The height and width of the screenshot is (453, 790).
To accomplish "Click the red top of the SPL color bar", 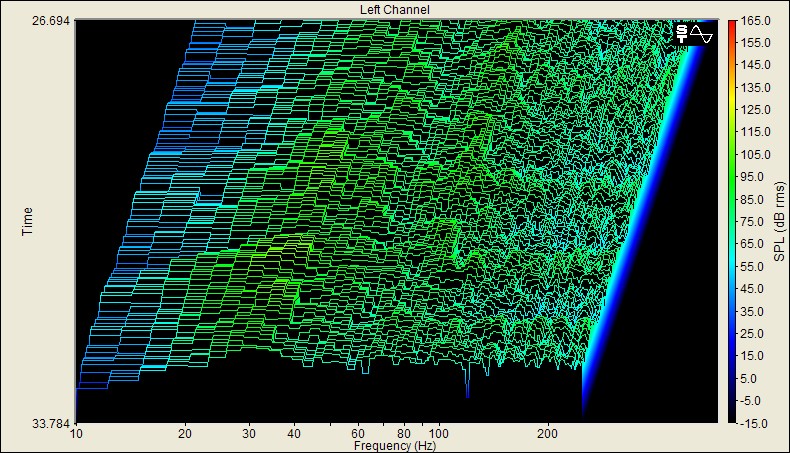I will [x=733, y=24].
